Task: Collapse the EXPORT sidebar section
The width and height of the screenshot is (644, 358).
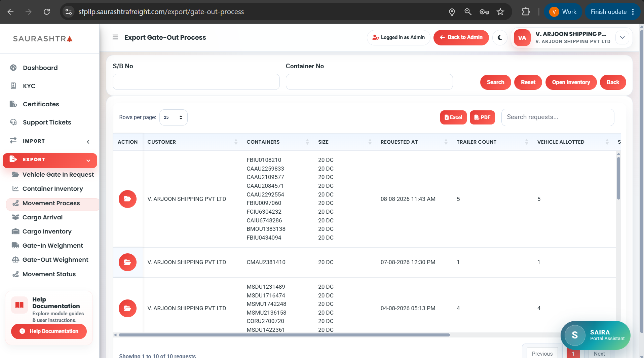Action: click(x=50, y=160)
